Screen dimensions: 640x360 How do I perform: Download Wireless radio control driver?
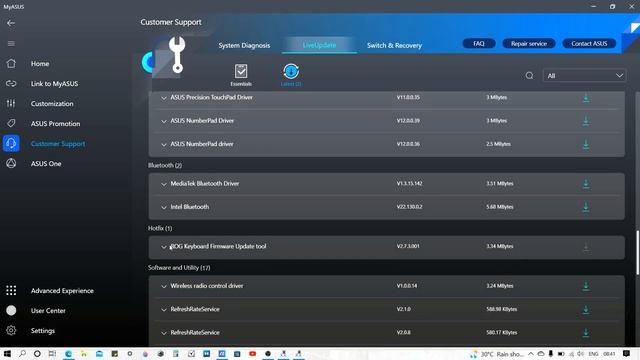coord(586,286)
